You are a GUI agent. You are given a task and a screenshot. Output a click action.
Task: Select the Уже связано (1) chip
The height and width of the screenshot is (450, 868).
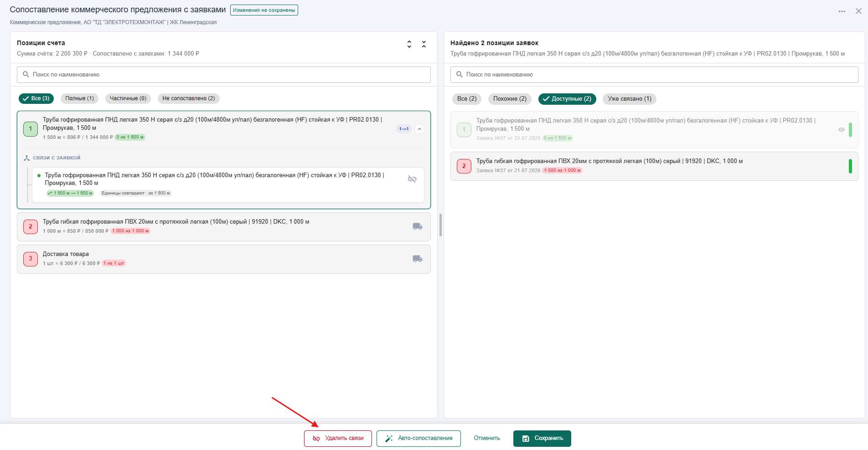click(630, 99)
